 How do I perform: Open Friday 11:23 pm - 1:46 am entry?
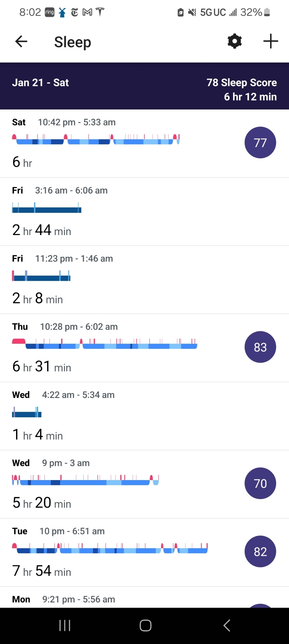[74, 259]
